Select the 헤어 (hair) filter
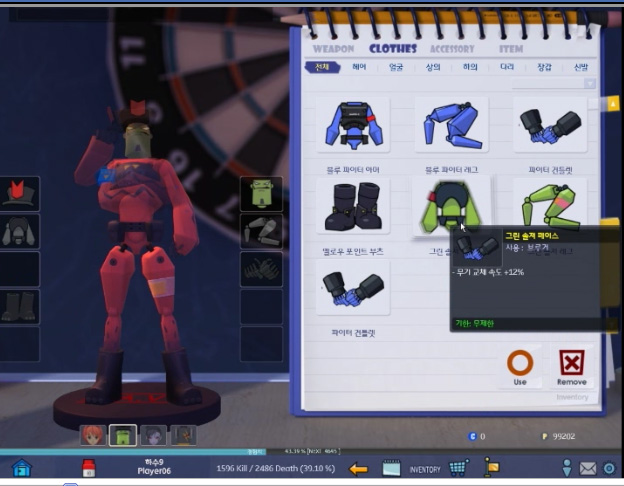 click(359, 67)
